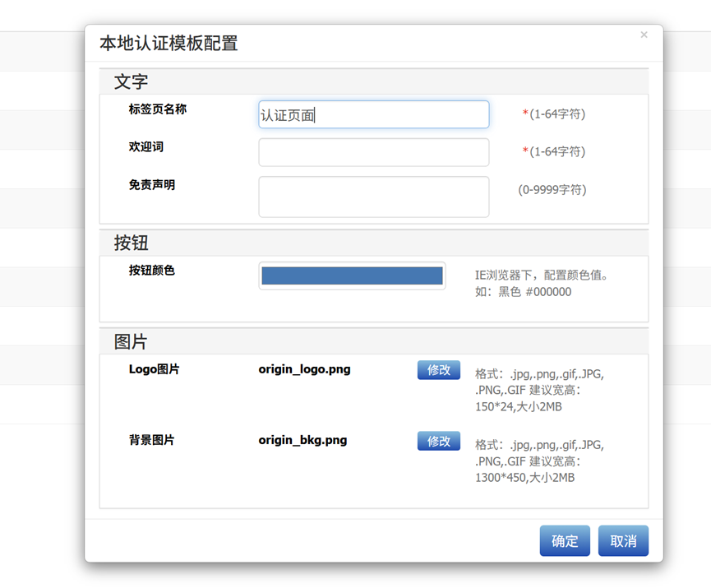This screenshot has width=711, height=588.
Task: Open the 按钮颜色 blue color picker
Action: click(352, 275)
